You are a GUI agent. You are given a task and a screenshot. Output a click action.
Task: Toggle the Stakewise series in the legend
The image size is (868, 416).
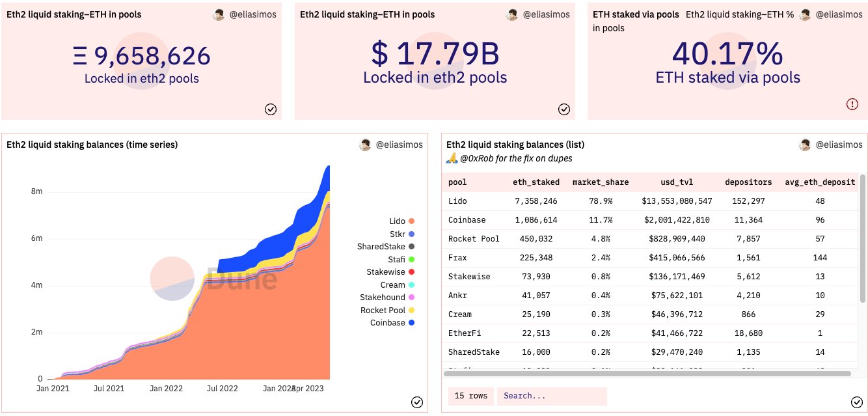coord(390,272)
